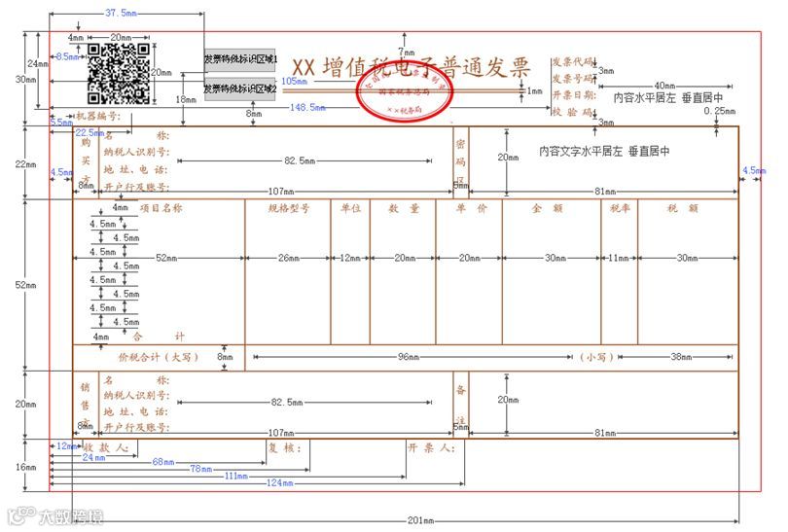Click the 单位 column header
Viewport: 788px width, 532px height.
351,208
